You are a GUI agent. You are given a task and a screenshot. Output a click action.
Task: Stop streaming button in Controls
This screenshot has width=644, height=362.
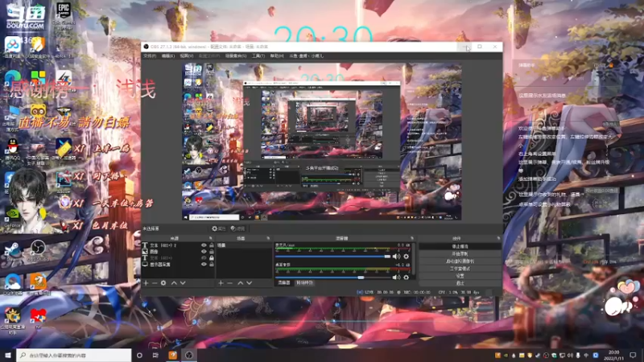(460, 246)
